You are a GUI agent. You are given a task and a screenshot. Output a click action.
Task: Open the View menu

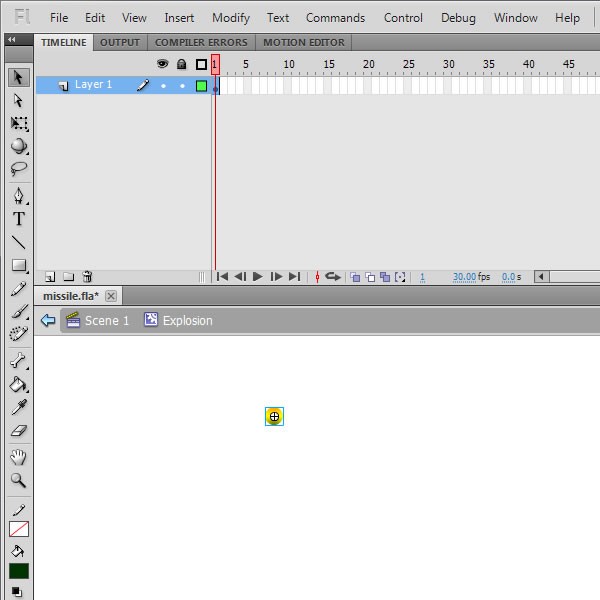[134, 18]
